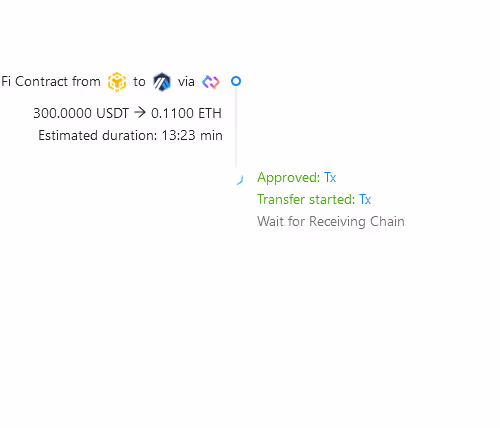Click the Arbitrum destination chain icon

[162, 82]
